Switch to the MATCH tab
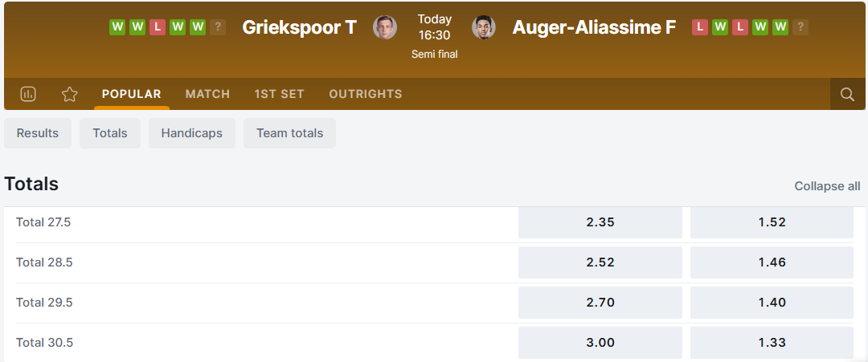868x362 pixels. [x=207, y=94]
